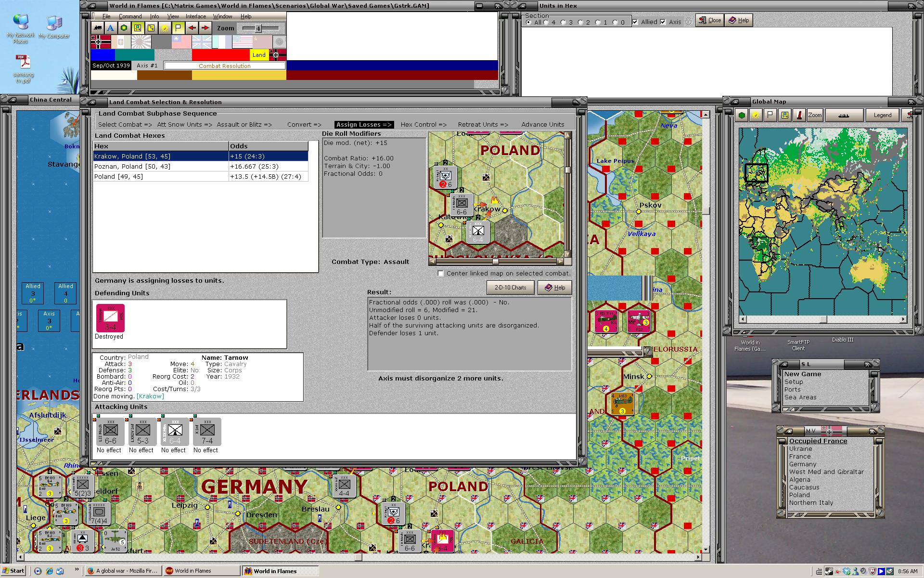Select the 6-4 mountain attacking unit
Screen dimensions: 924x578
tap(175, 432)
